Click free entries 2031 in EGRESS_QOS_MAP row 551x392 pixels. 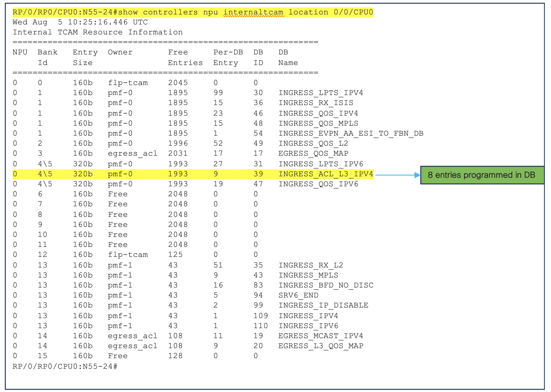(178, 154)
